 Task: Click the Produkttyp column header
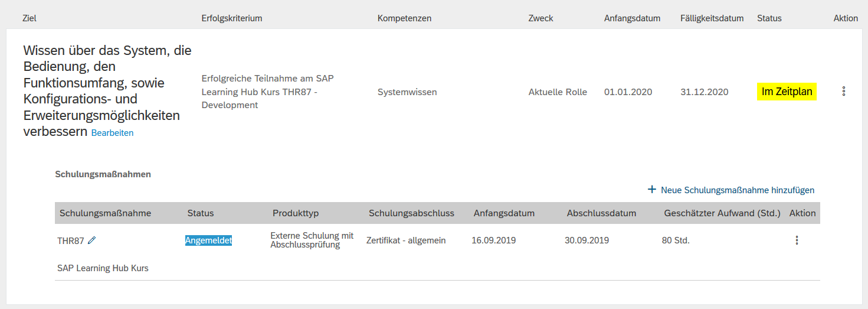(x=296, y=213)
